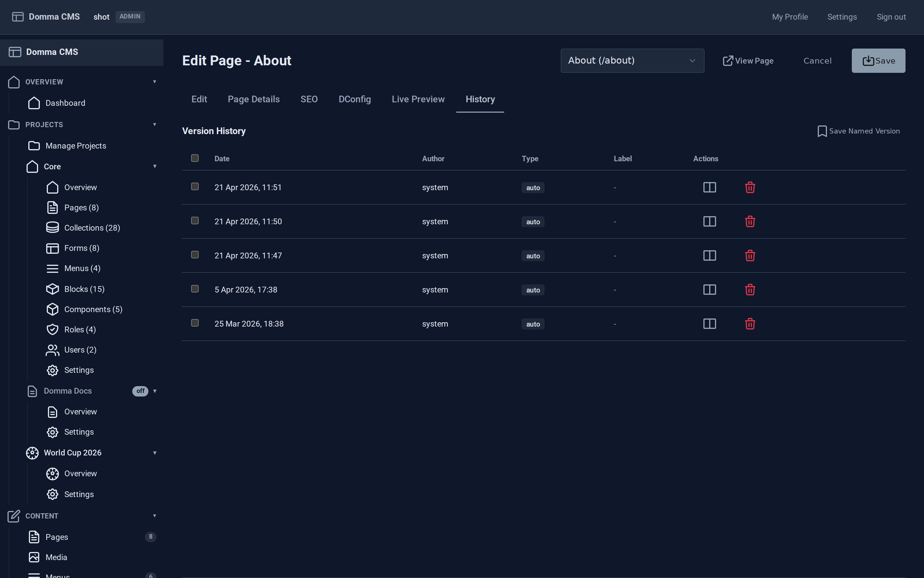The width and height of the screenshot is (924, 578).
Task: Click Sign out in top bar
Action: (x=891, y=17)
